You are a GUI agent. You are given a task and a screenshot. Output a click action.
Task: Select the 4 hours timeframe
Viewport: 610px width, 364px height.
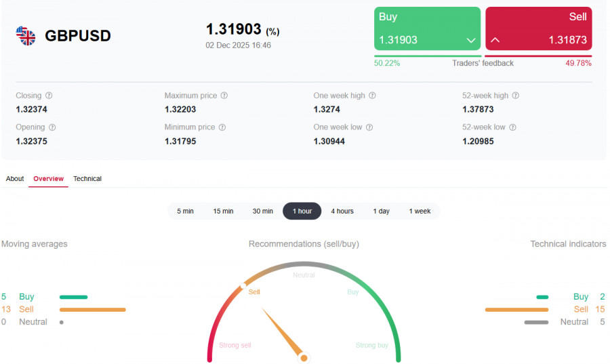pyautogui.click(x=342, y=211)
